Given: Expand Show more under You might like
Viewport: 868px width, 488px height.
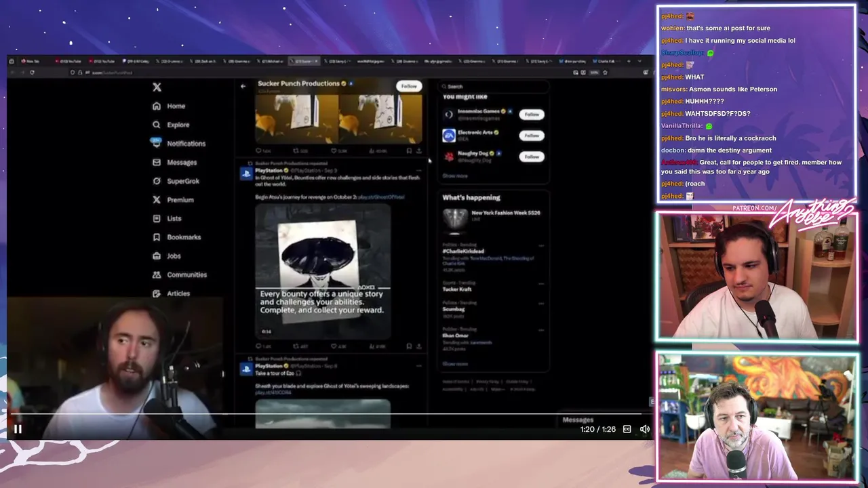Looking at the screenshot, I should pyautogui.click(x=455, y=176).
